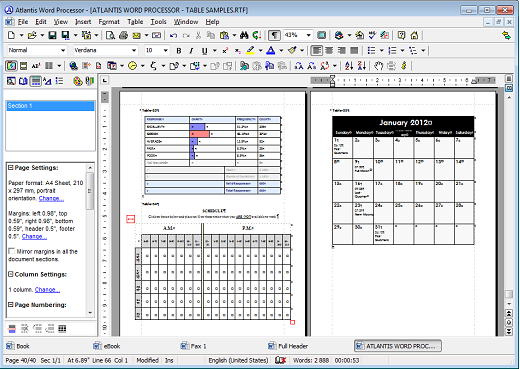Screen dimensions: 520x369
Task: Open the zoom percentage dropdown
Action: coord(309,35)
